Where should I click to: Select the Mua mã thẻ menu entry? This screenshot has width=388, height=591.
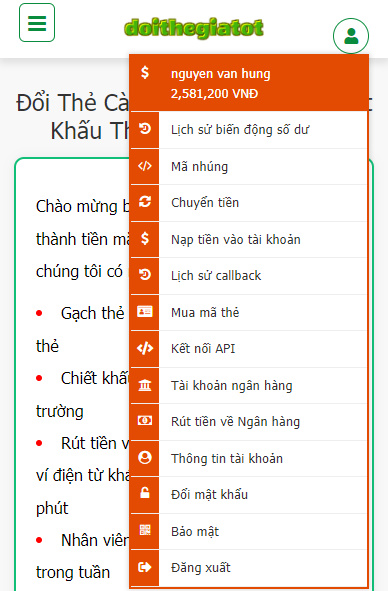[249, 312]
